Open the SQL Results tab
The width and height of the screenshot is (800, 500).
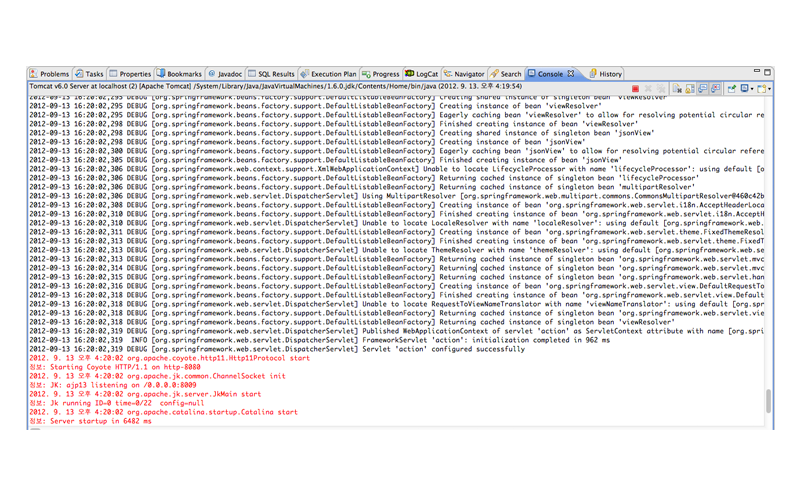[271, 74]
